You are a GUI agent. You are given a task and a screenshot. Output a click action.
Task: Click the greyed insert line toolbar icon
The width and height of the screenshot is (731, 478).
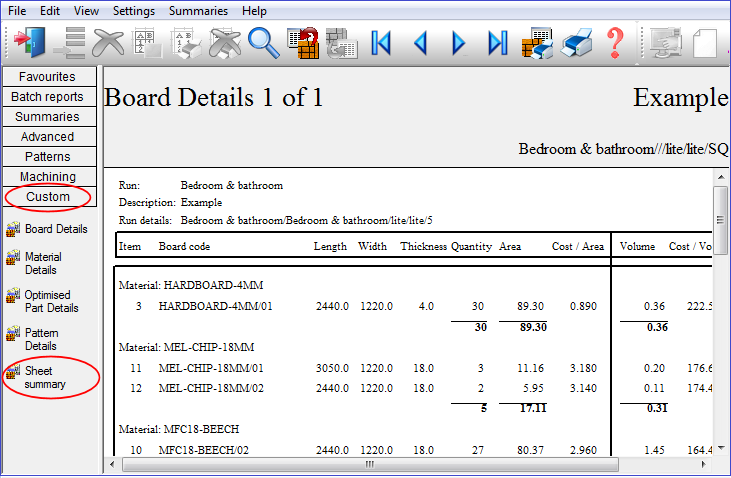coord(69,43)
